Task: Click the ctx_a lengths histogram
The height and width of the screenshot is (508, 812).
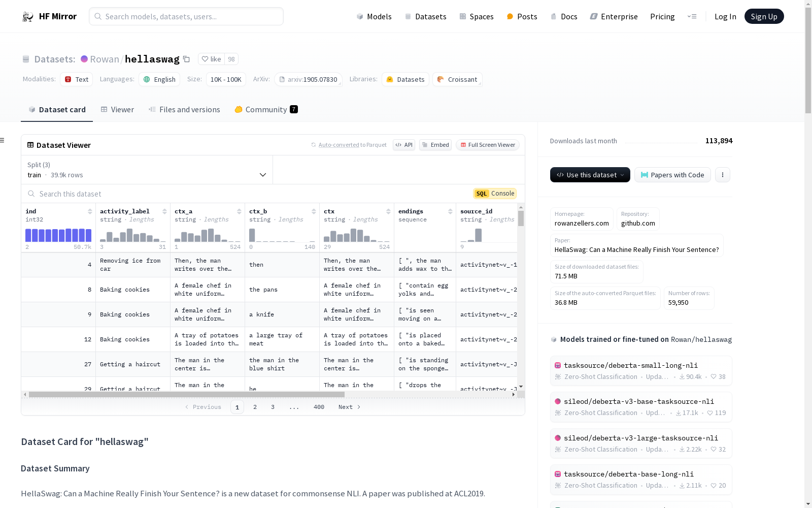Action: pyautogui.click(x=208, y=235)
